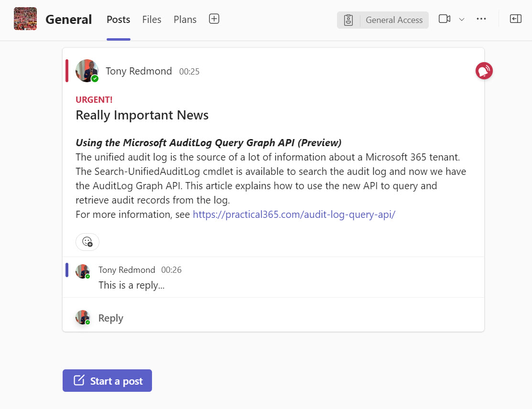Screen dimensions: 532x409
Task: Click Tony Redmond's profile picture
Action: (87, 70)
